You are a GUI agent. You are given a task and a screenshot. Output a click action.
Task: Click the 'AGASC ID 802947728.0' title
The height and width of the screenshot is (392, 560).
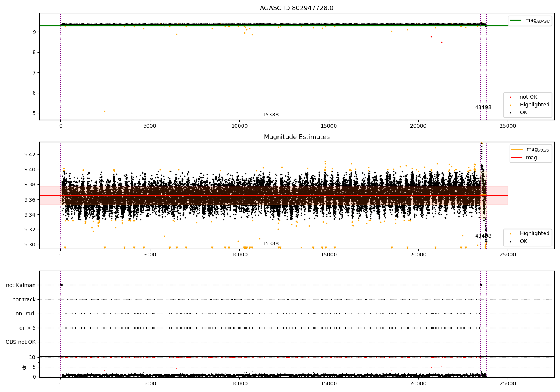click(297, 8)
